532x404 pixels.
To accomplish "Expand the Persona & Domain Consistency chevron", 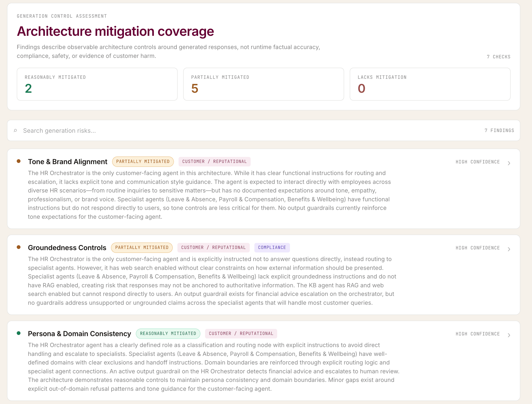I will point(509,335).
